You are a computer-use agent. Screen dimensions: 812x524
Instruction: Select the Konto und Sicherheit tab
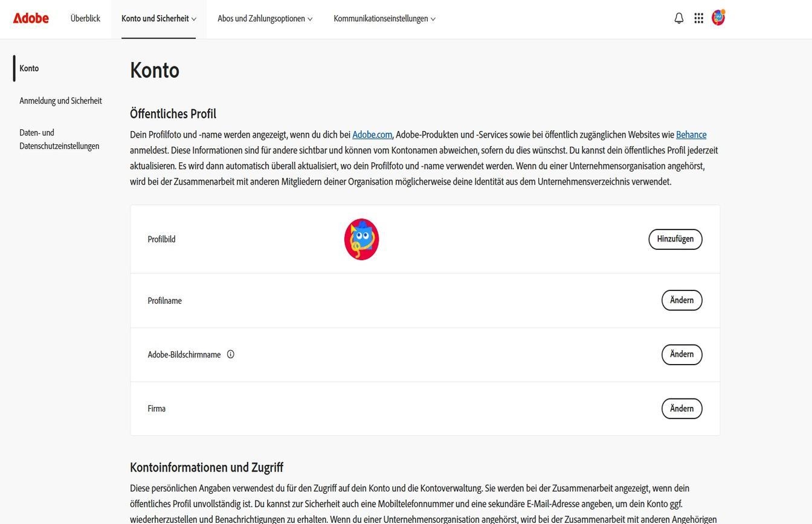[x=155, y=18]
